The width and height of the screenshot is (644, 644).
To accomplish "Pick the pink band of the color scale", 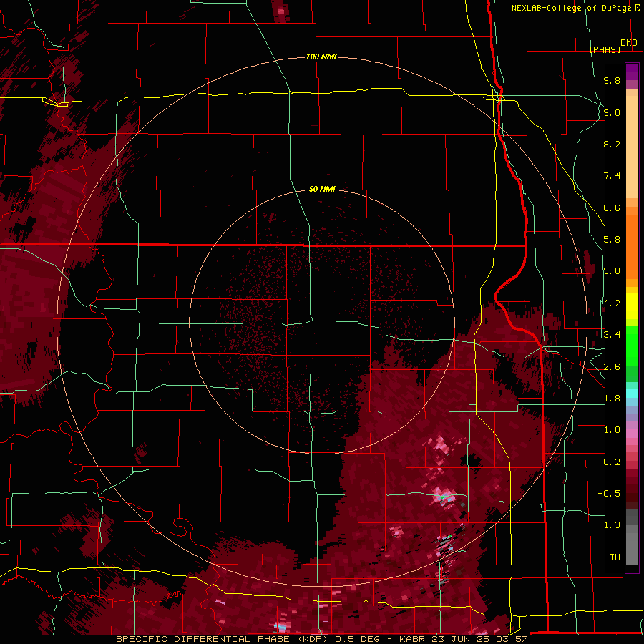I will [x=632, y=434].
